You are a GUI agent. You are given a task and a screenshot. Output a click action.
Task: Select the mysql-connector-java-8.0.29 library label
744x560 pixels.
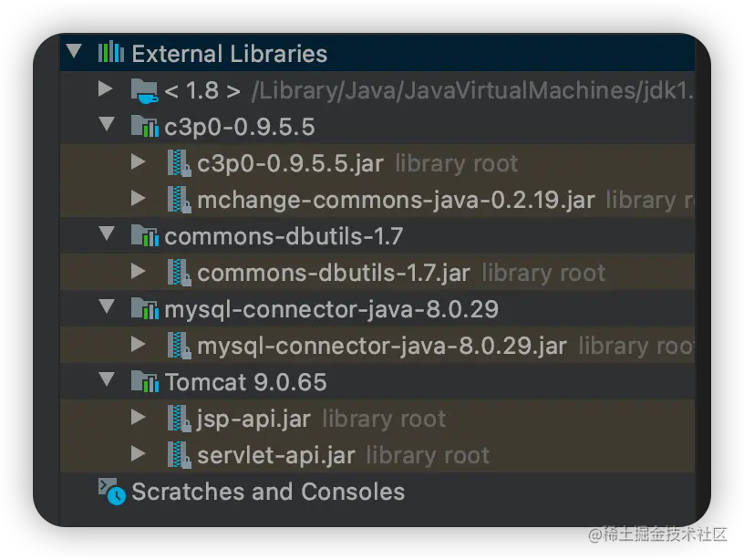331,309
